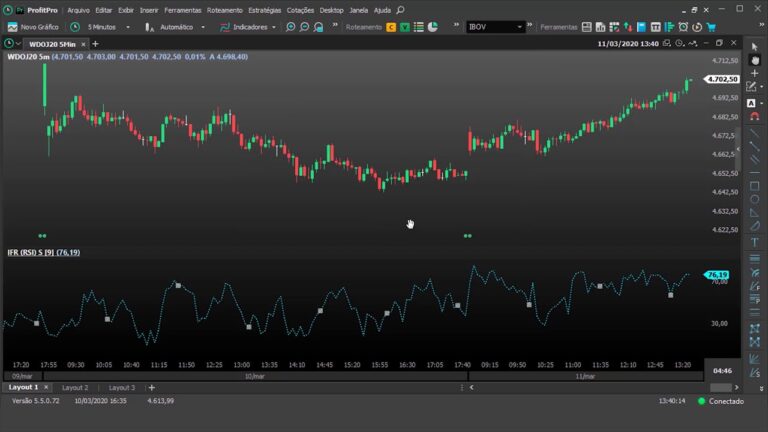Close the WDOJ20 5Min tab
The height and width of the screenshot is (432, 768).
pyautogui.click(x=83, y=44)
